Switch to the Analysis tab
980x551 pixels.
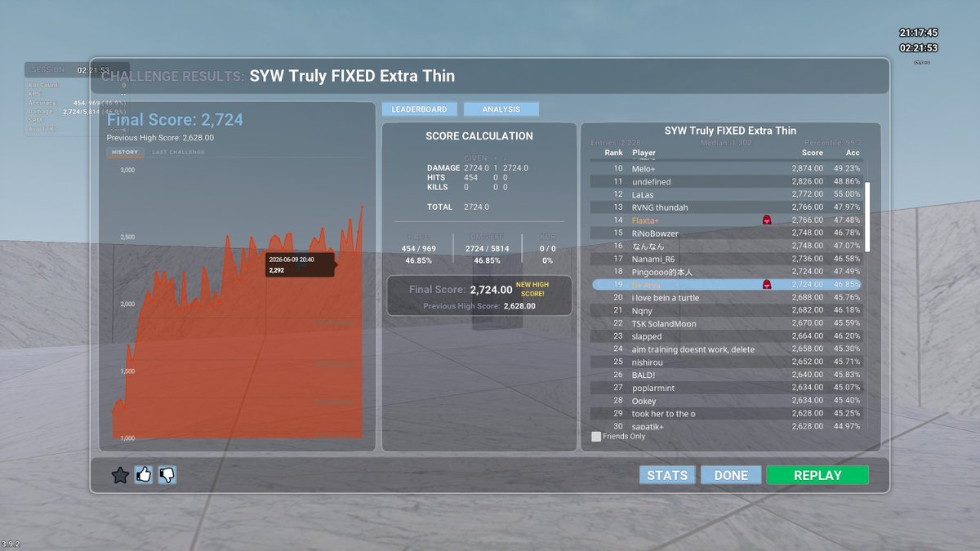501,109
